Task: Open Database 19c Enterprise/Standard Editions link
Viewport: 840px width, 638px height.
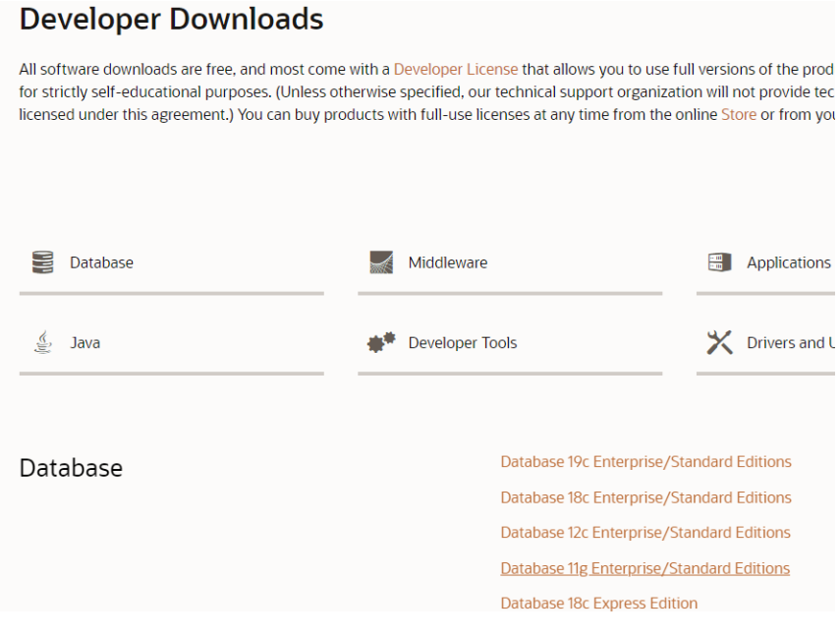Action: [x=645, y=462]
